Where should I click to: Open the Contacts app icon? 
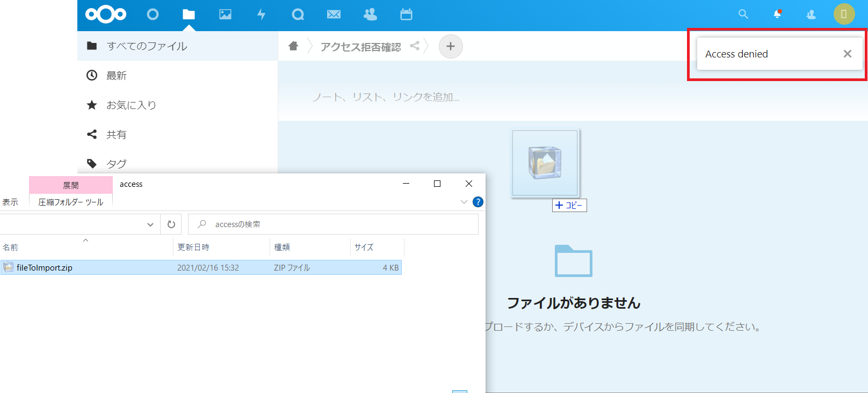point(370,14)
